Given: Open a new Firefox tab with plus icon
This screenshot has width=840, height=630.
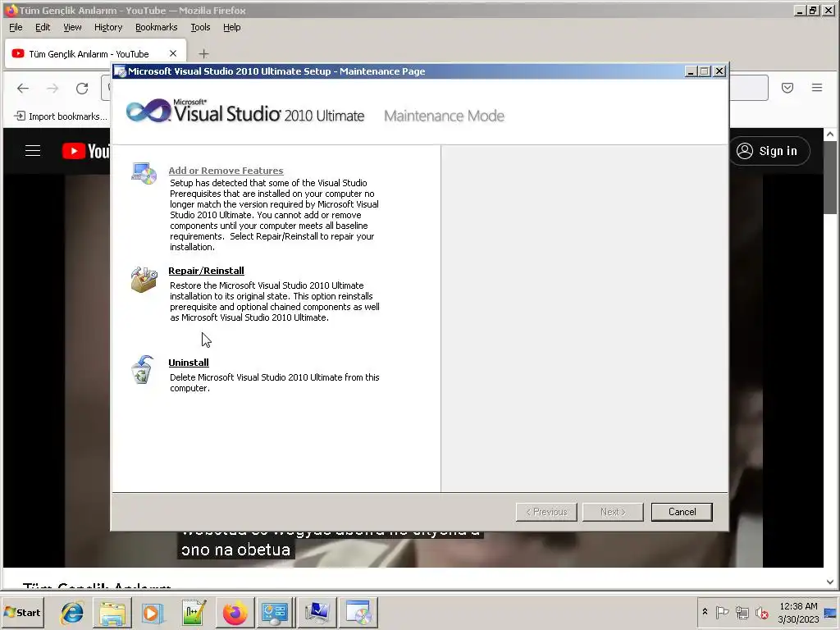Looking at the screenshot, I should click(203, 53).
